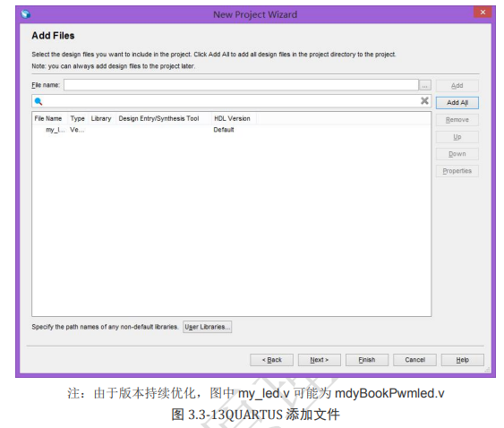This screenshot has width=504, height=428.
Task: Open the User Libraries... dialog
Action: click(x=208, y=327)
